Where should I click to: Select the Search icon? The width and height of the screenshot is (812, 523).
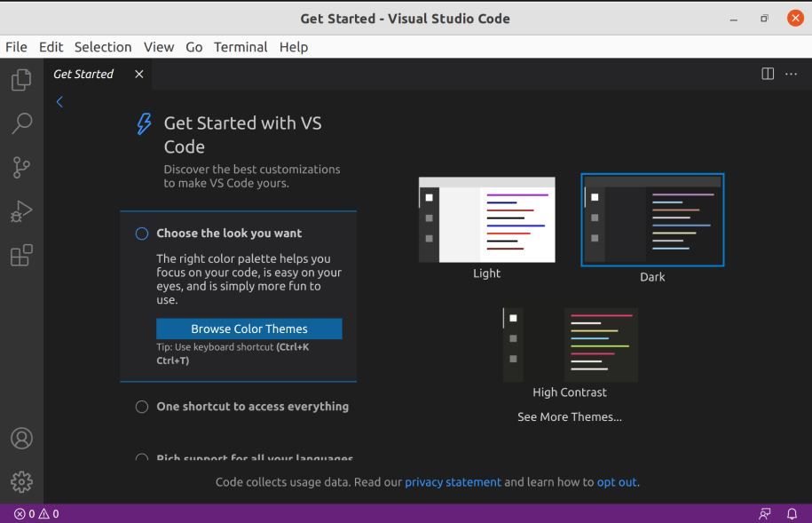coord(21,123)
